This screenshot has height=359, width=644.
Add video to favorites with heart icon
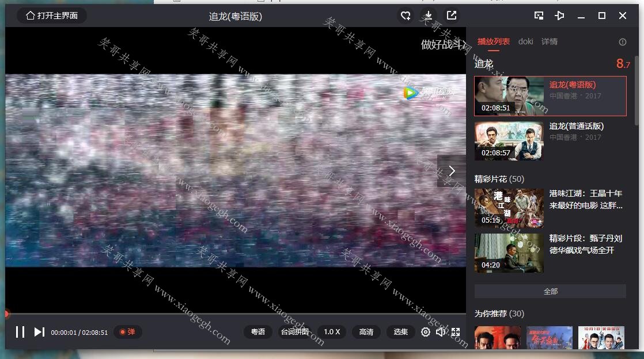[406, 16]
